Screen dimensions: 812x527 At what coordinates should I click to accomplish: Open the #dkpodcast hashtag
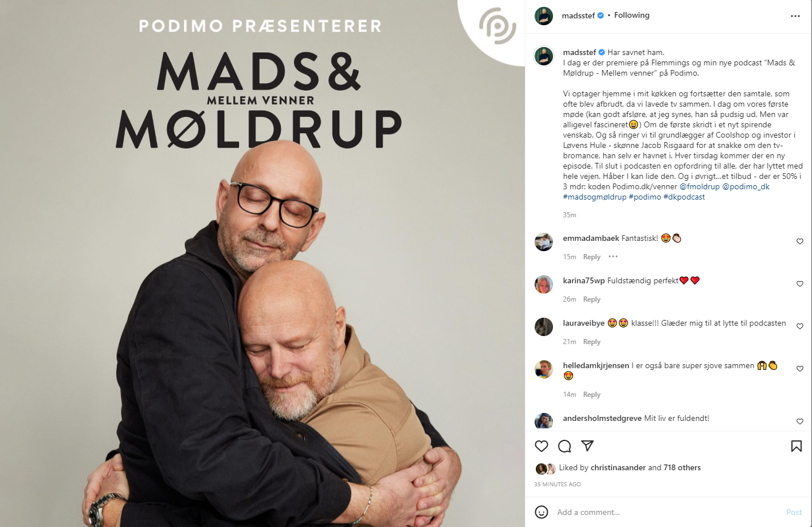point(684,197)
